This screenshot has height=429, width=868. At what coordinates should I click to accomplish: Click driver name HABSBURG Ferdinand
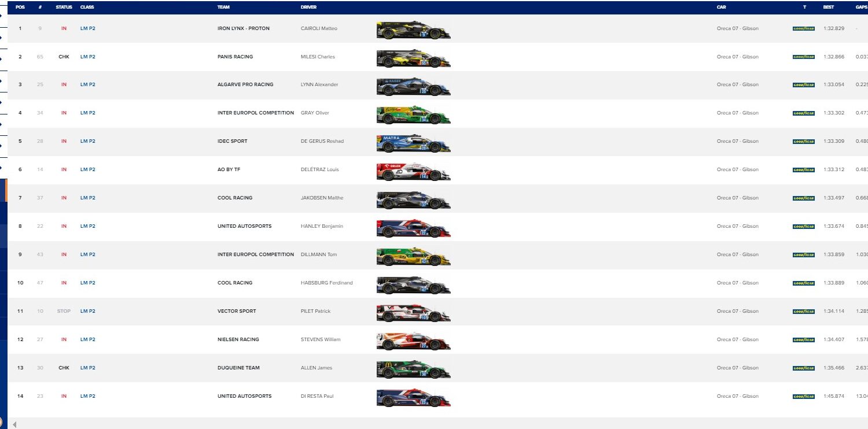pyautogui.click(x=327, y=283)
